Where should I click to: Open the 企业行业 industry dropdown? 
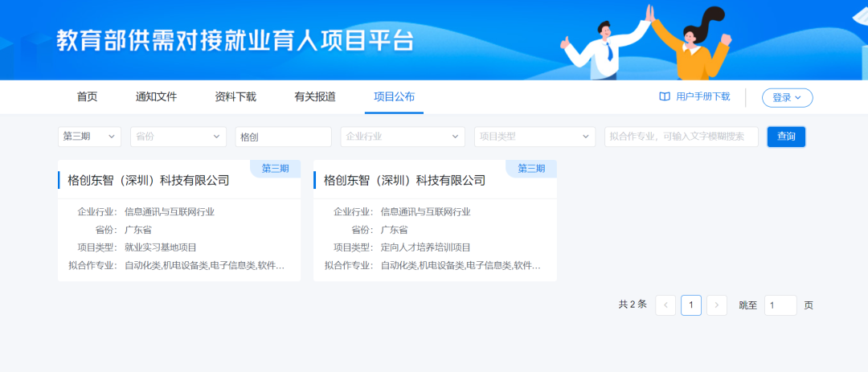pyautogui.click(x=403, y=137)
